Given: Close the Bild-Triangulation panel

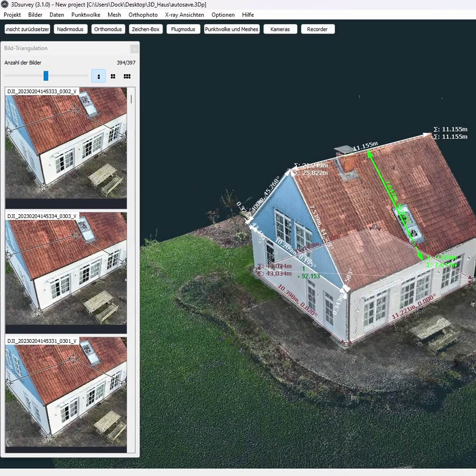Looking at the screenshot, I should point(134,49).
